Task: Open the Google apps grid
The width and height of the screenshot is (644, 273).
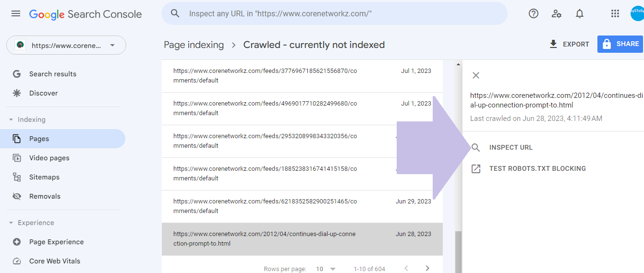Action: click(x=615, y=13)
